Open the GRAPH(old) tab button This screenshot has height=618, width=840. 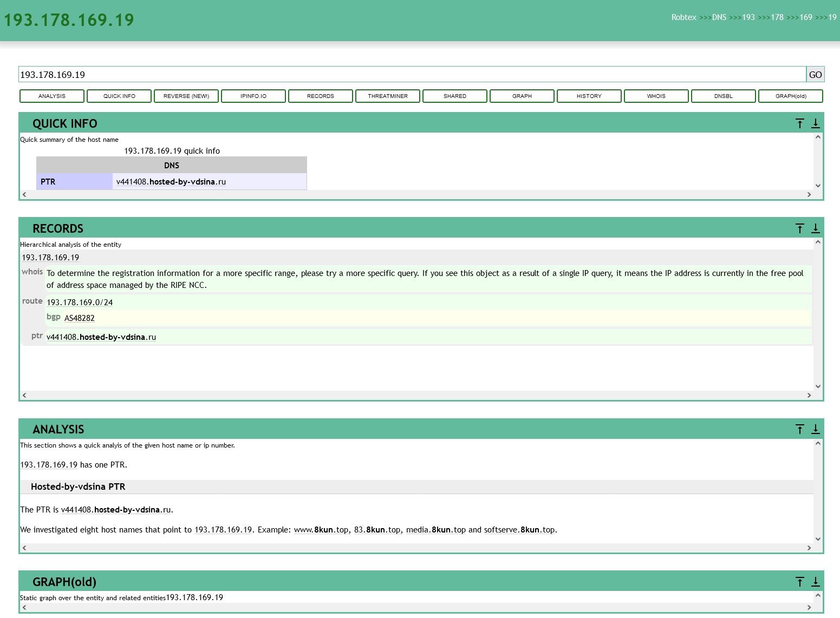click(x=791, y=96)
